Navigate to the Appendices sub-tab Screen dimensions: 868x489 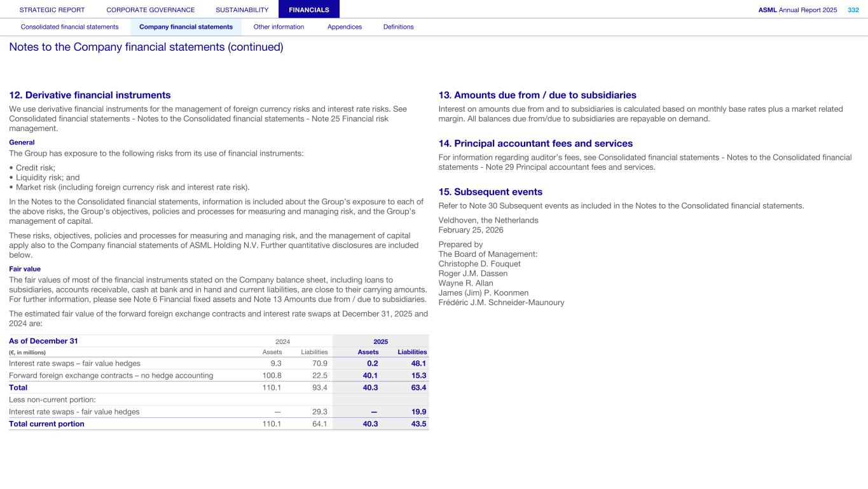tap(345, 27)
